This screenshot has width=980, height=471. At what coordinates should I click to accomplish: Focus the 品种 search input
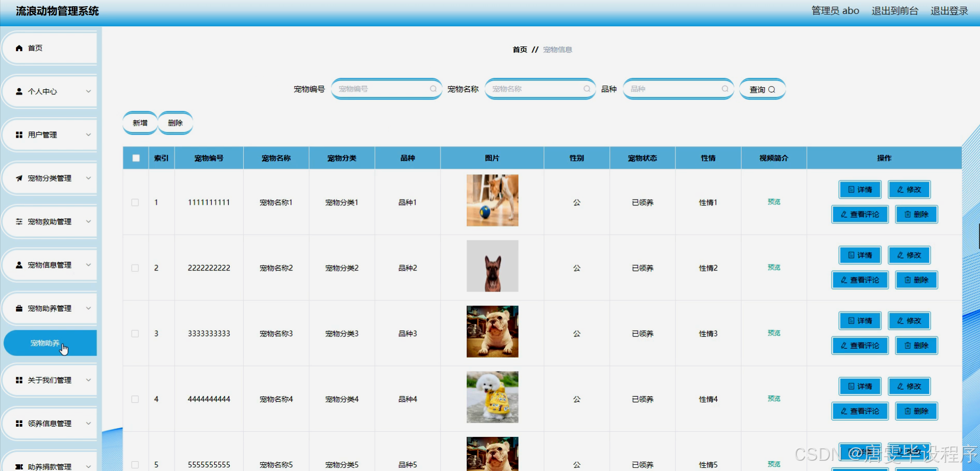(678, 89)
